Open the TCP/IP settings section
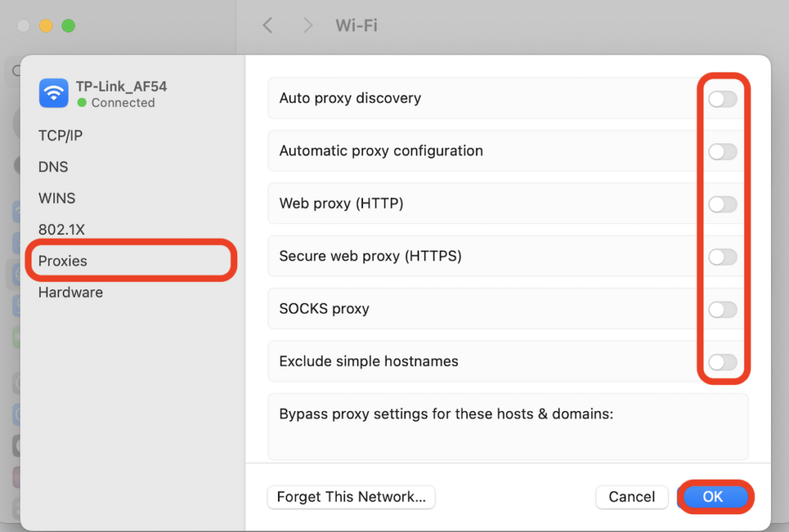The image size is (789, 532). (x=60, y=136)
